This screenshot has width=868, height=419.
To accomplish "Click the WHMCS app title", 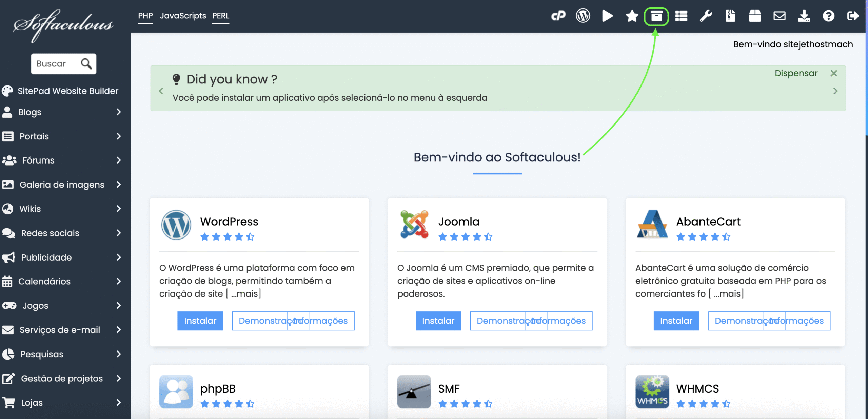I will click(697, 389).
